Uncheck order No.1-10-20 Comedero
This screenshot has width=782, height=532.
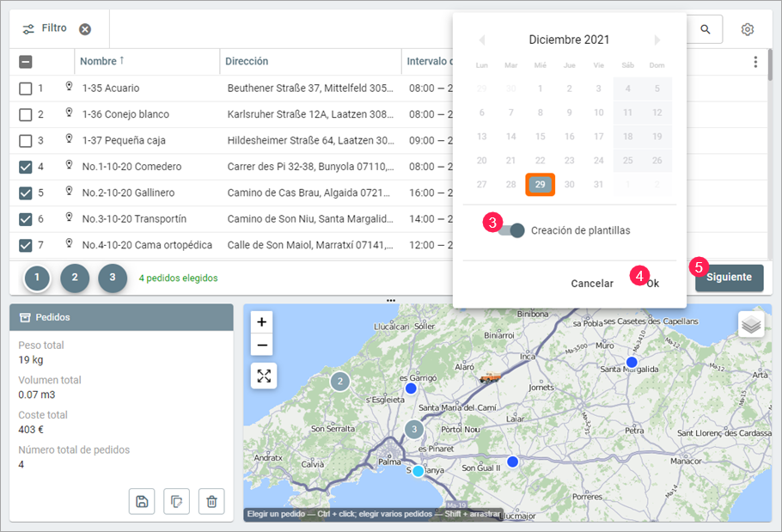pos(26,167)
